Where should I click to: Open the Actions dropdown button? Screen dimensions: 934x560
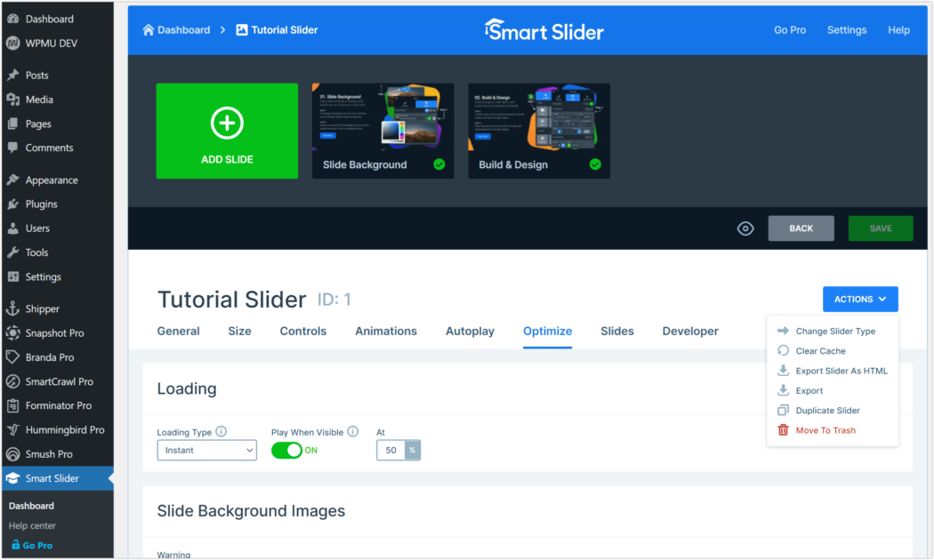pyautogui.click(x=860, y=300)
